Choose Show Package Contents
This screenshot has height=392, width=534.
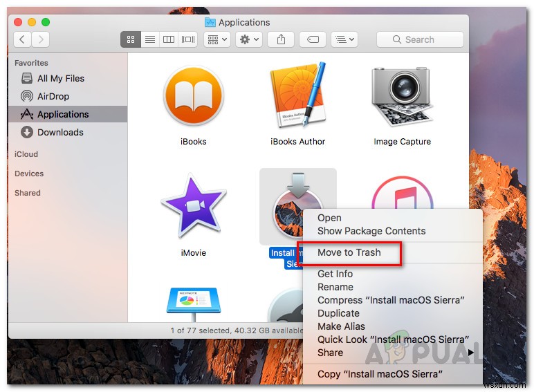pyautogui.click(x=393, y=231)
